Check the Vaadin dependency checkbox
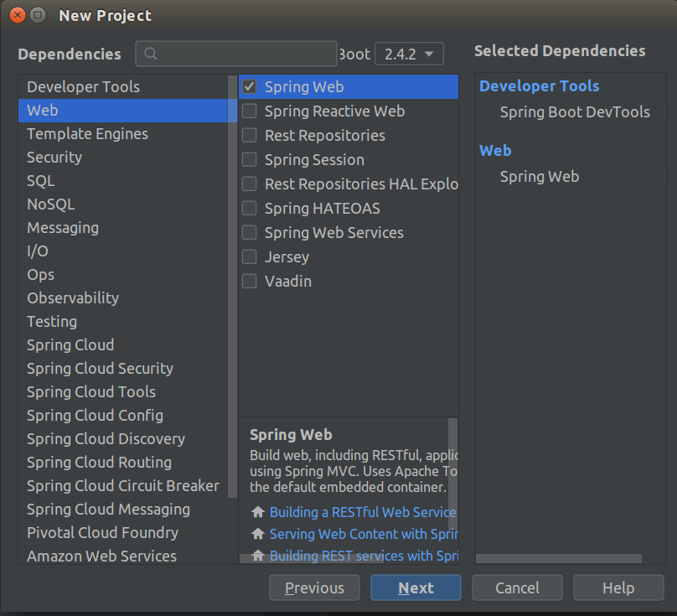This screenshot has height=616, width=677. click(250, 281)
